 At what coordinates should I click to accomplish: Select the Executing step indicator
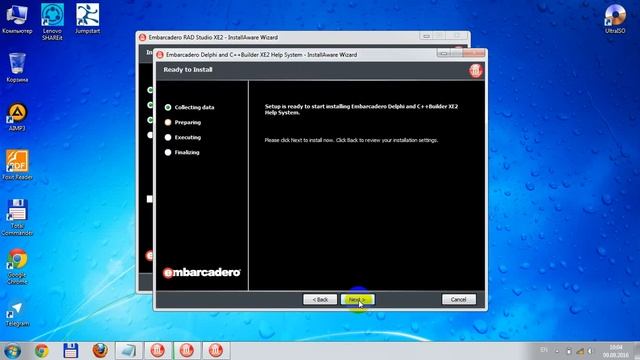[x=168, y=137]
